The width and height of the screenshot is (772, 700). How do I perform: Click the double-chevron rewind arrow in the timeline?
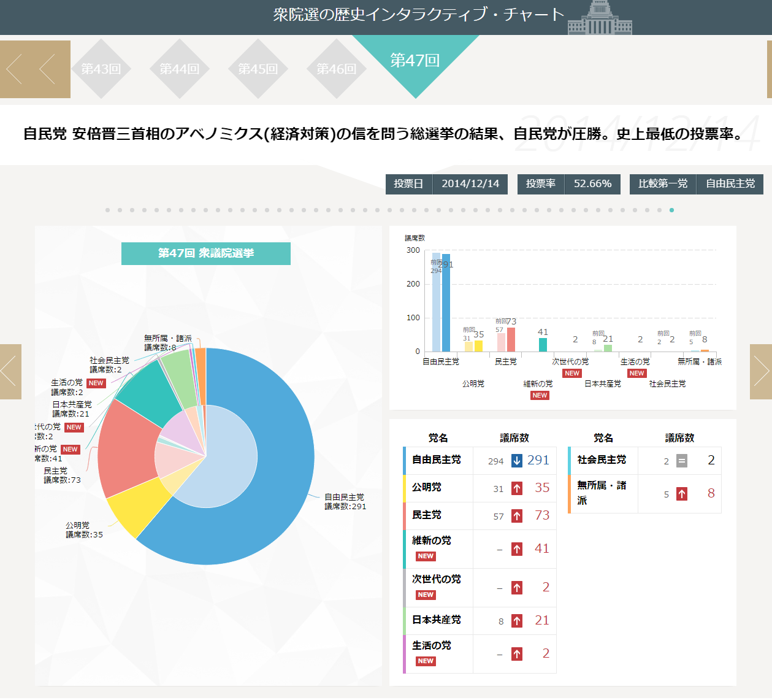(35, 69)
